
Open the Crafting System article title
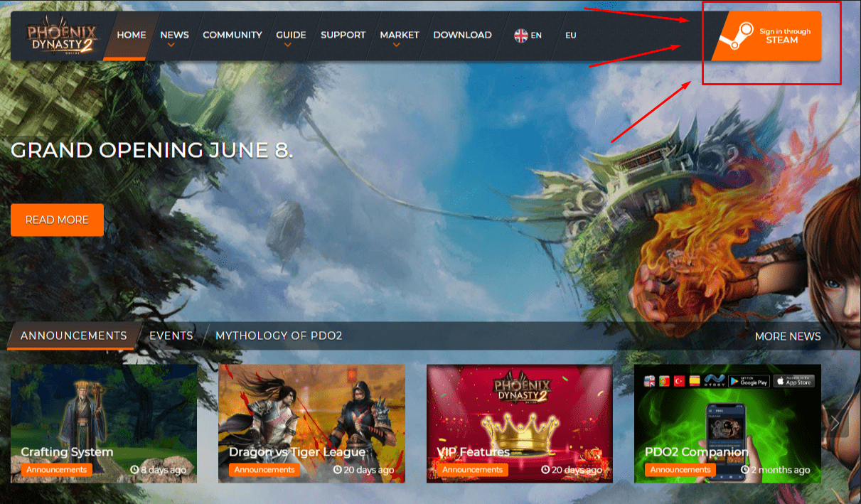click(x=67, y=452)
